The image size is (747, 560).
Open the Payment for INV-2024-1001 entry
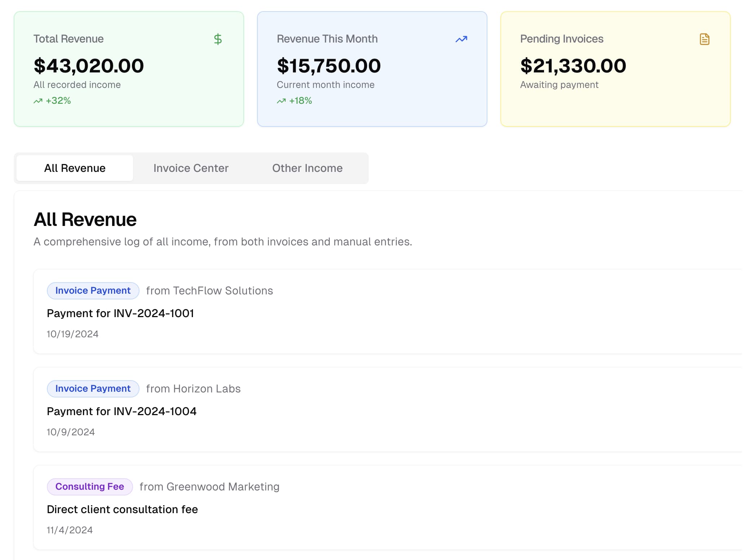point(120,313)
